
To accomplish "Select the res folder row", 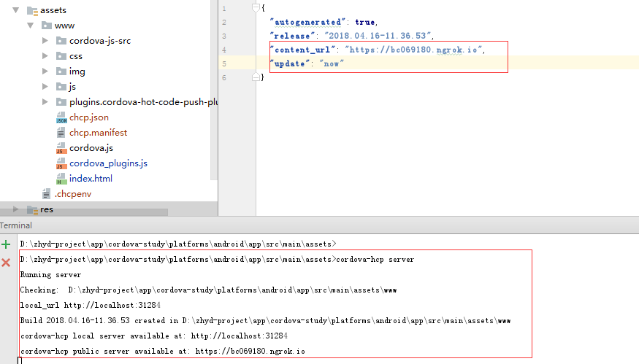I will (x=109, y=209).
